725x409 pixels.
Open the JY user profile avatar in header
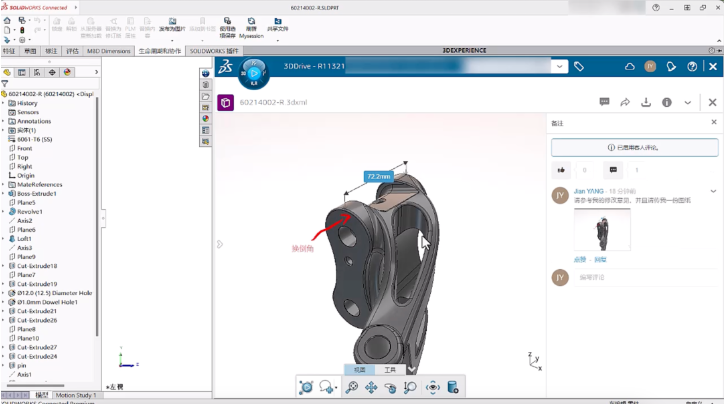650,67
